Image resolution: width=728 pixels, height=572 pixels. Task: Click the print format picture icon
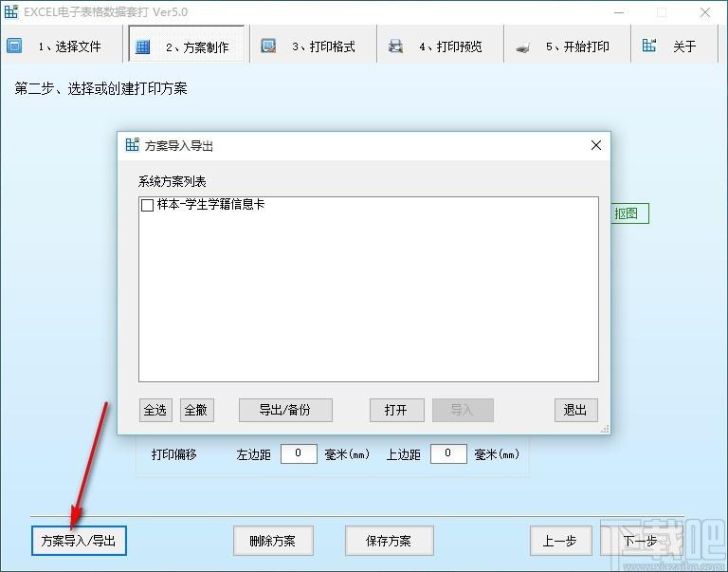(x=268, y=46)
